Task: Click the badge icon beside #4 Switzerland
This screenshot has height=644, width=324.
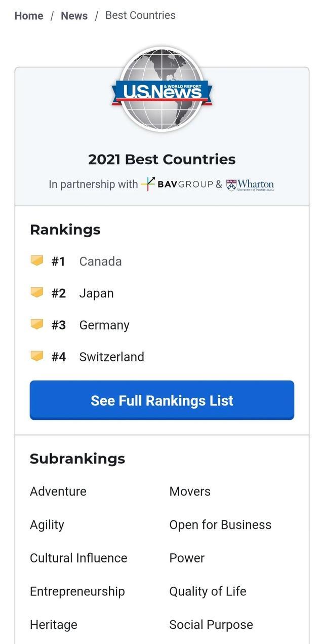Action: coord(37,356)
